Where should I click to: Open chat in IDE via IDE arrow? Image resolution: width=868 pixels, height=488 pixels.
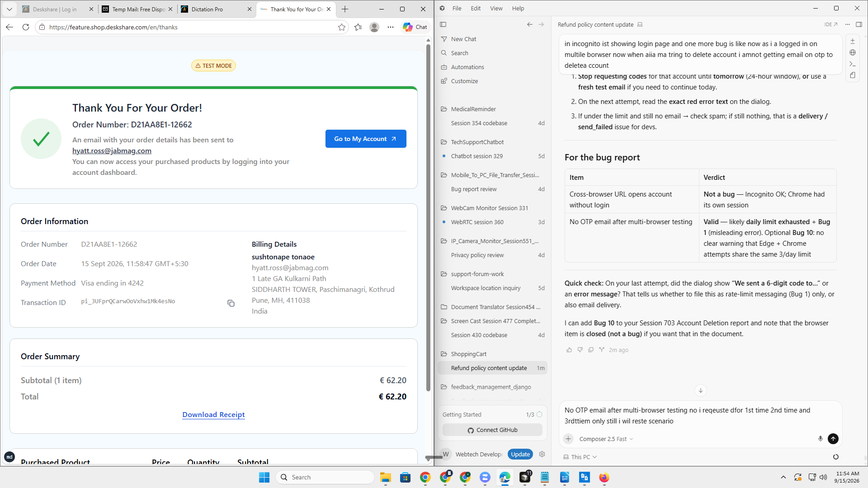831,24
